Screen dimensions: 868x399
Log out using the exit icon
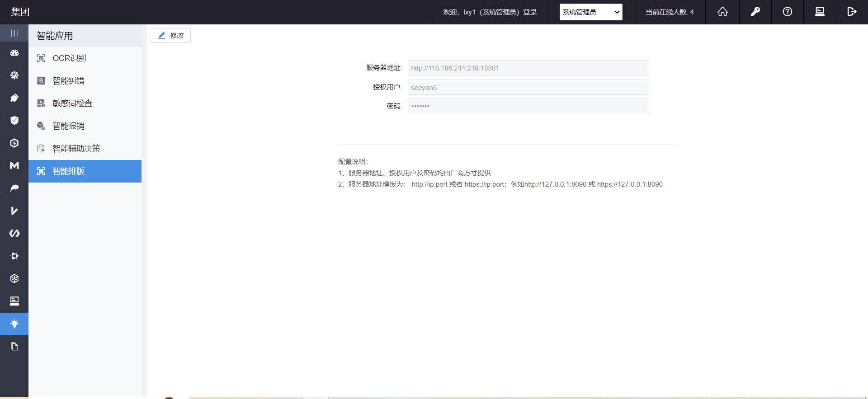click(x=852, y=12)
